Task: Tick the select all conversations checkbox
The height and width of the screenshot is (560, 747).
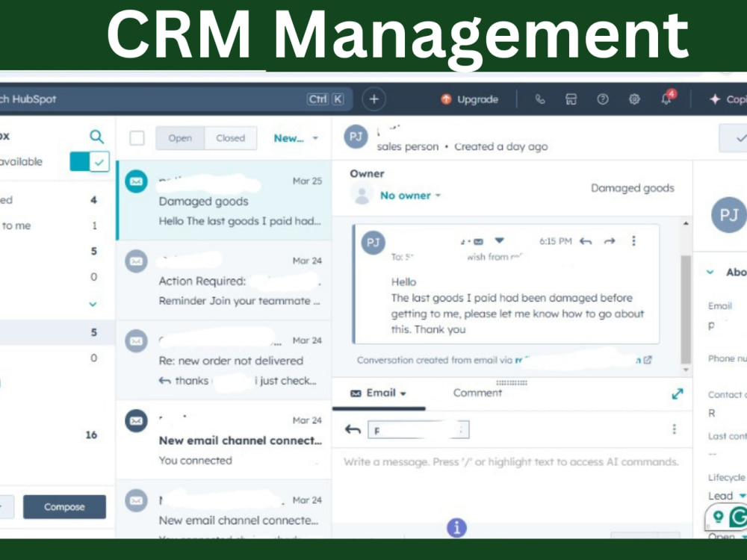Action: point(137,138)
